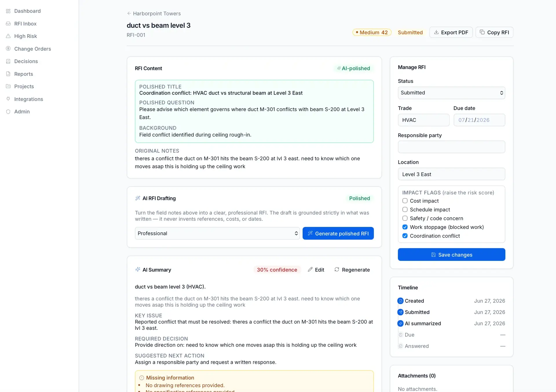Open the Projects page
This screenshot has height=392, width=556.
[24, 86]
